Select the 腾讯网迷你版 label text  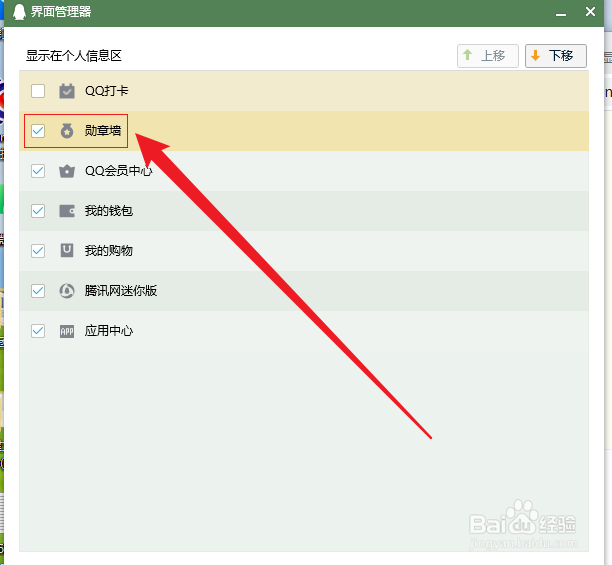121,291
